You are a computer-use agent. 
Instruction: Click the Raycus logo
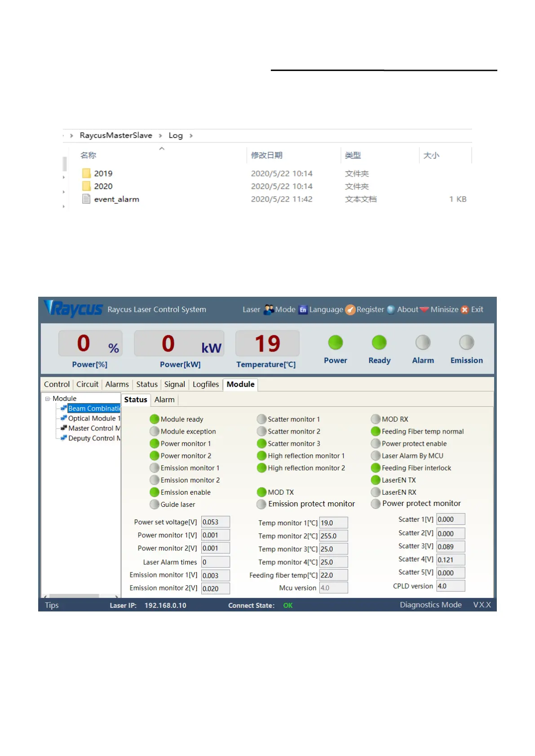[74, 308]
